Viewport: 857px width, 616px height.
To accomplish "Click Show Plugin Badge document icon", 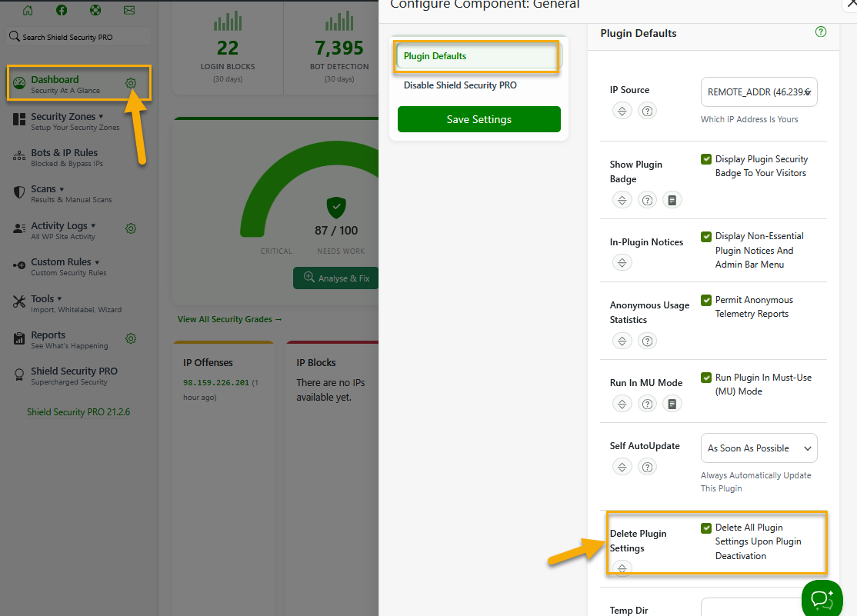I will point(672,200).
